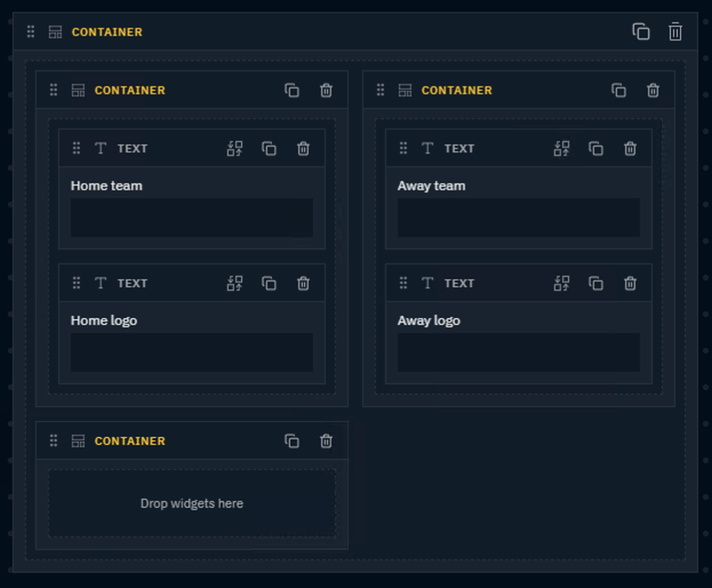Click the 'Home logo' label
This screenshot has height=588, width=712.
[x=104, y=321]
